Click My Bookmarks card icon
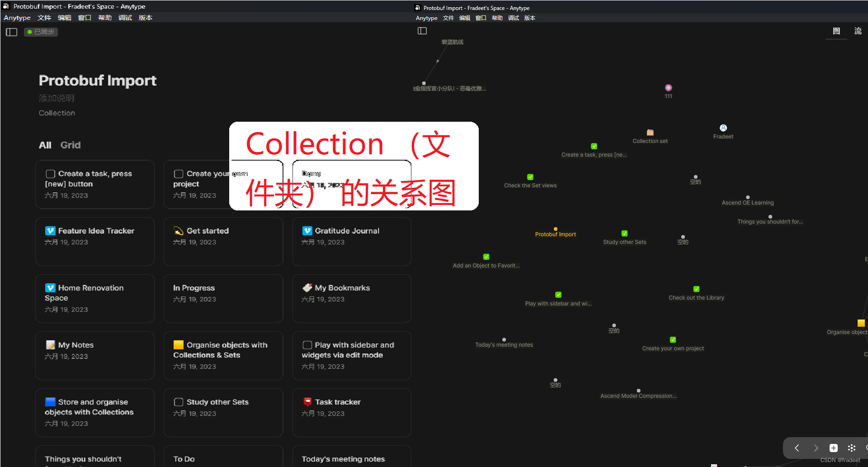Image resolution: width=868 pixels, height=467 pixels. pos(307,288)
